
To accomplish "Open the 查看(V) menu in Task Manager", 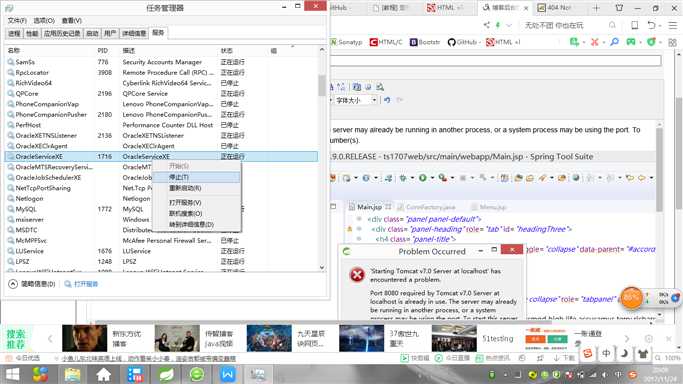I will point(71,20).
